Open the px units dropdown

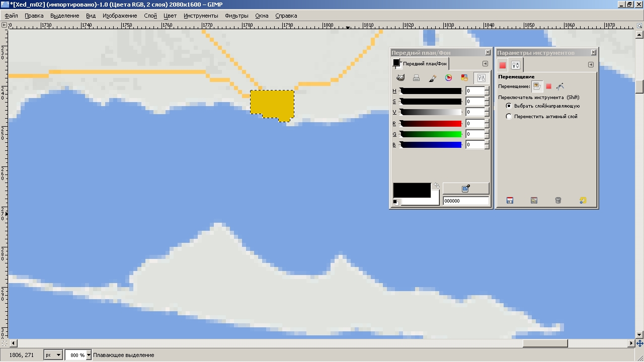(x=53, y=355)
